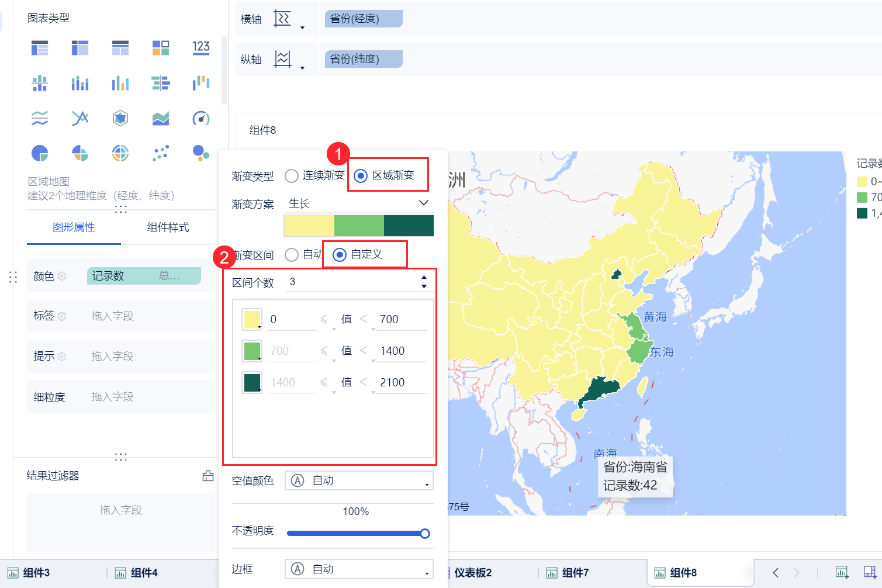
Task: Edit third interval upper value 2100
Action: [401, 383]
